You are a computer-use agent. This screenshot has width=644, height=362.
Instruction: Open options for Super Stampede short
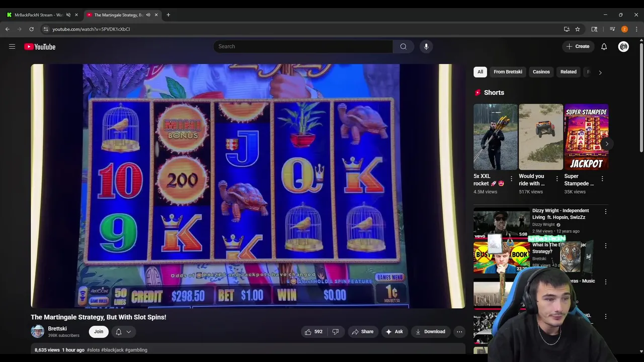pyautogui.click(x=602, y=178)
